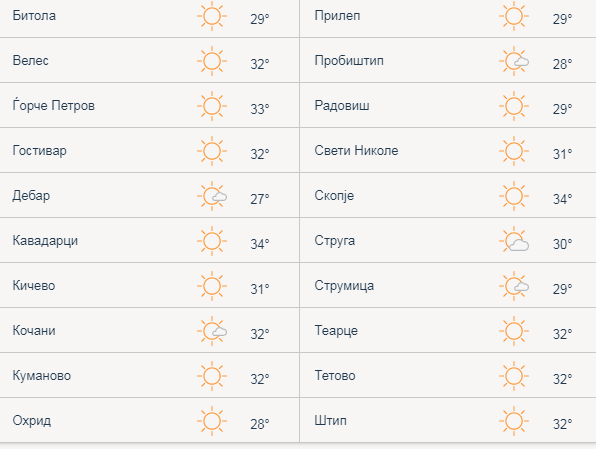Viewport: 596px width, 449px height.
Task: Select the Свети Николе city name
Action: tap(356, 151)
